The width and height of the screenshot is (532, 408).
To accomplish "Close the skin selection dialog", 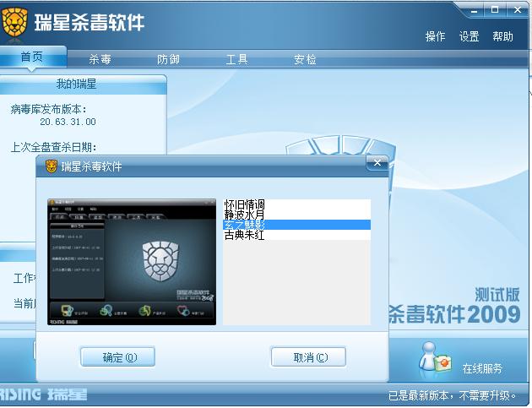I will point(377,163).
